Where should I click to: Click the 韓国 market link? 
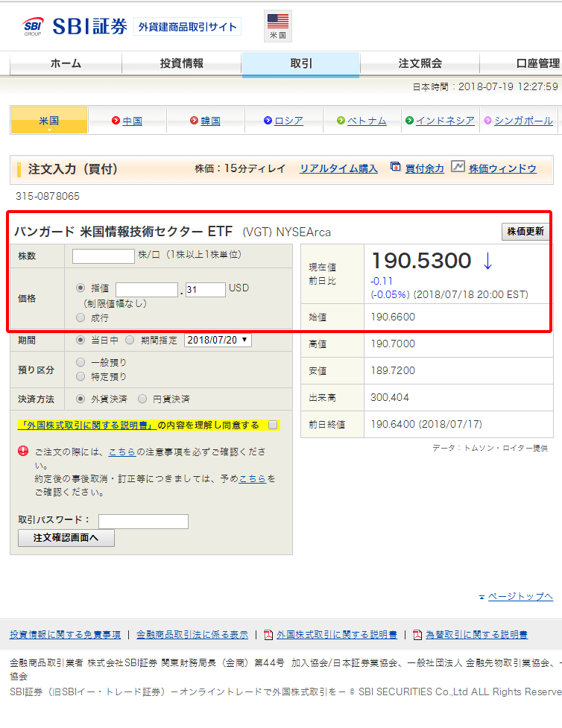210,121
